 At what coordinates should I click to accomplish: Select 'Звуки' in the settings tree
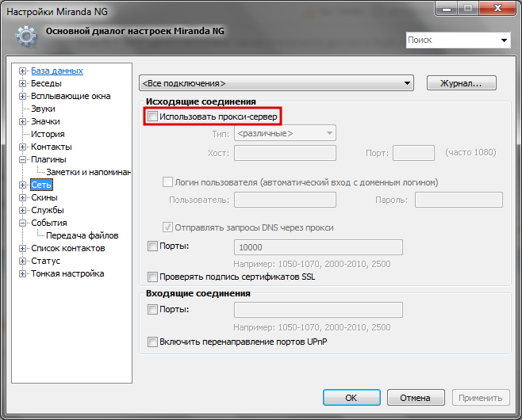click(43, 109)
